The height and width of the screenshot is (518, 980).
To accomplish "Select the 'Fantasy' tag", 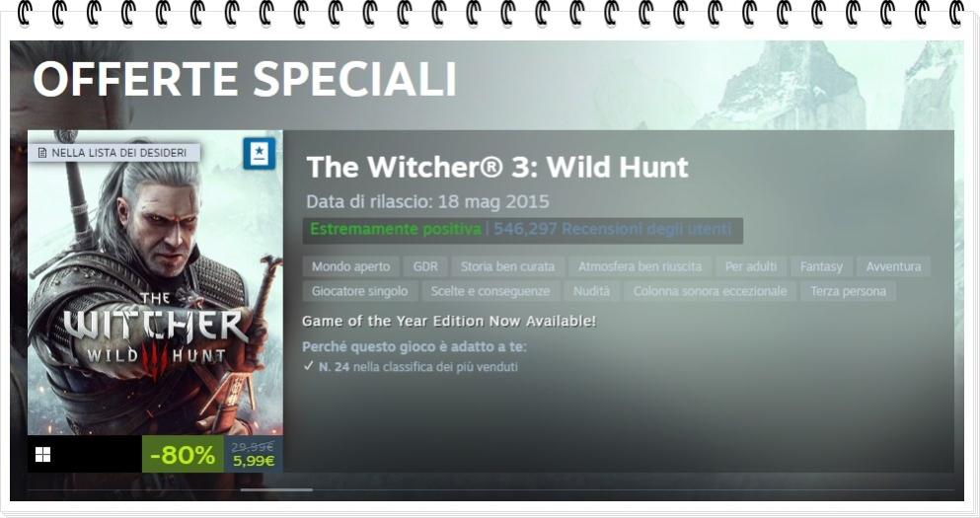I will click(x=821, y=266).
